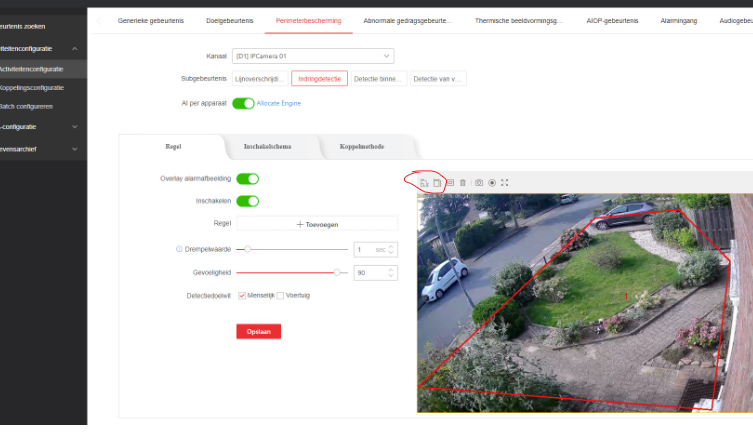Click the red Opslaan button
Viewport: 753px width, 433px height.
tap(258, 331)
